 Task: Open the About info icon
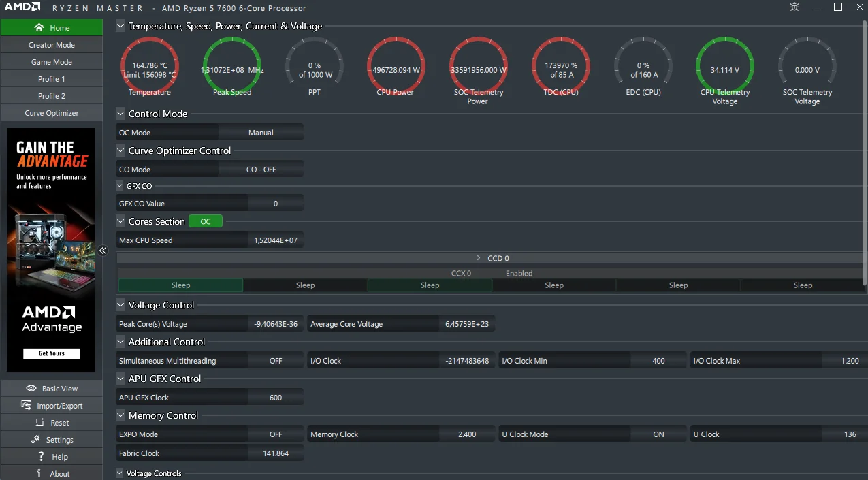[39, 473]
